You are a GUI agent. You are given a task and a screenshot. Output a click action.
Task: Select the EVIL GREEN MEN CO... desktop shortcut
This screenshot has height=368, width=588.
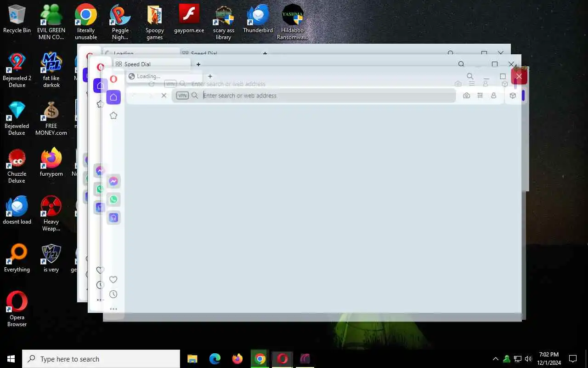51,22
